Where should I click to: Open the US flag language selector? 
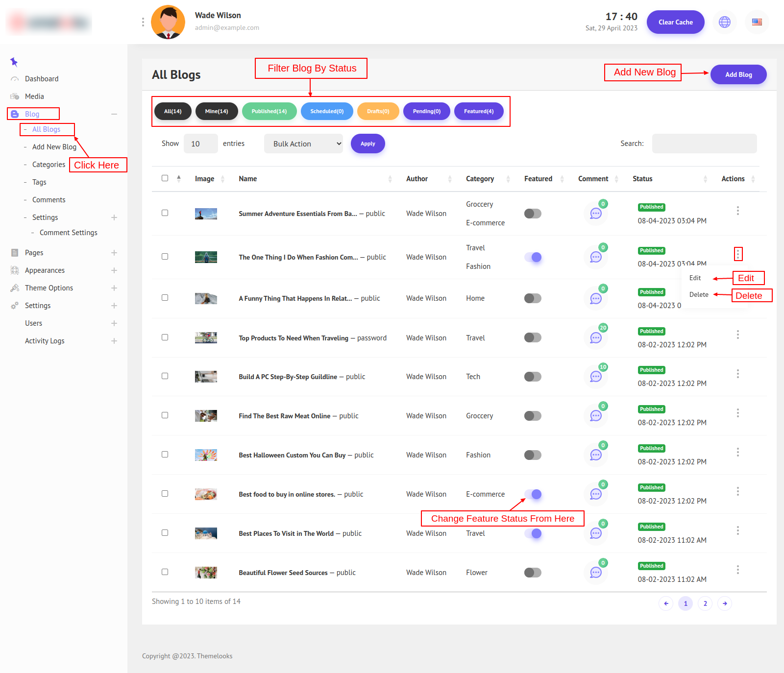pyautogui.click(x=757, y=22)
